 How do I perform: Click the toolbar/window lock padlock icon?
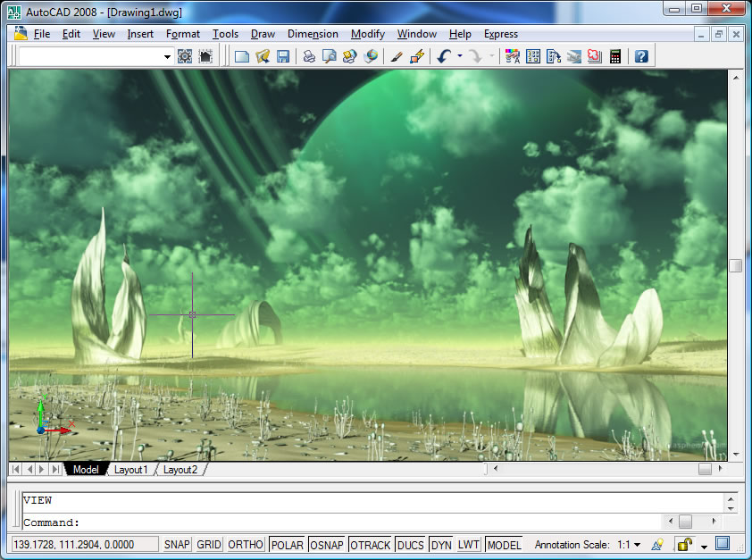[x=684, y=544]
